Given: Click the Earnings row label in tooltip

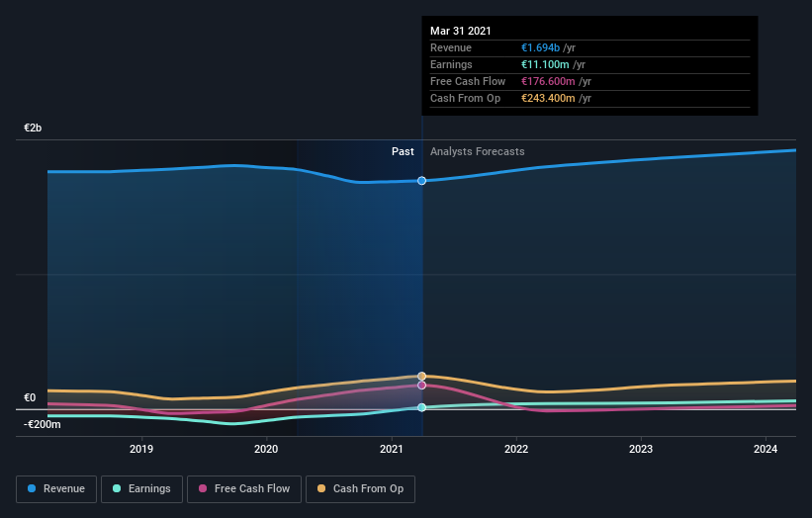Looking at the screenshot, I should (x=451, y=64).
